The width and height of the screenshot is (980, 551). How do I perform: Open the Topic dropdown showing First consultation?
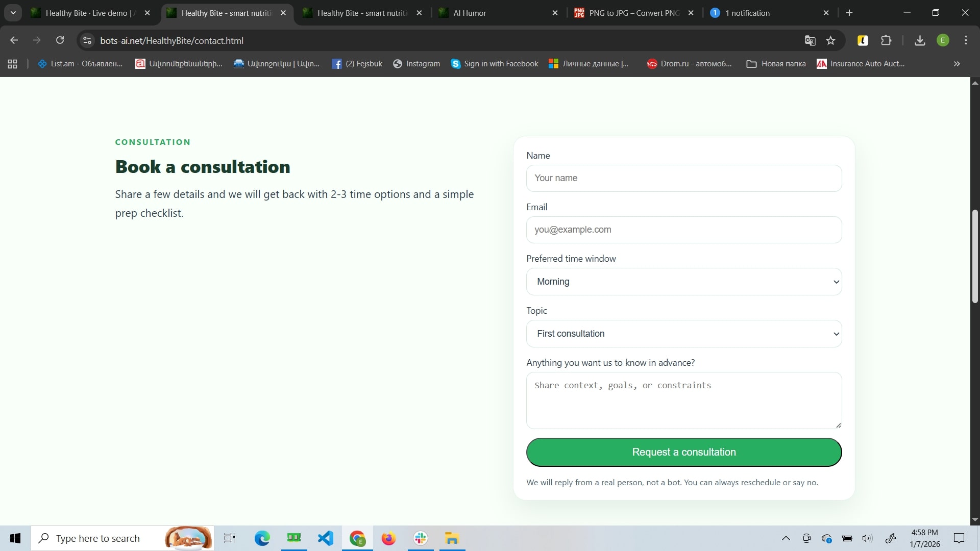coord(683,334)
